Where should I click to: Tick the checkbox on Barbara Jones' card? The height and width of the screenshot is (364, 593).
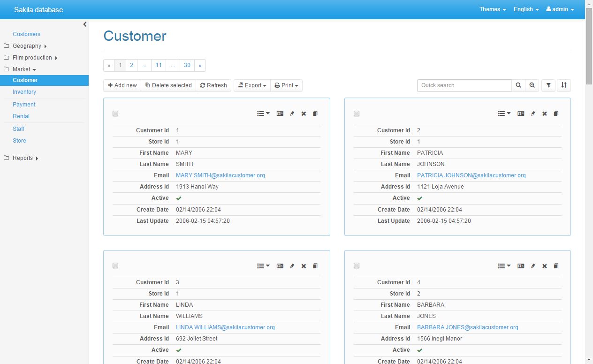point(357,265)
